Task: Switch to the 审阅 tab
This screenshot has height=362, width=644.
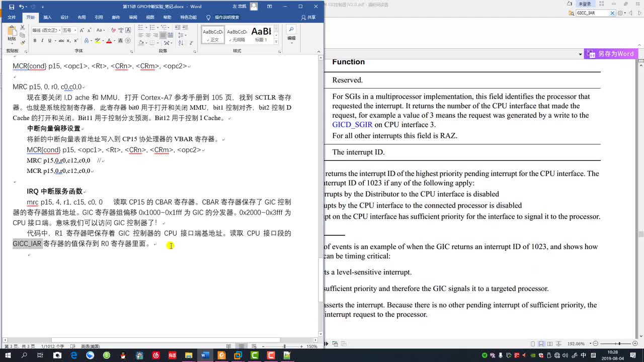Action: coord(133,17)
